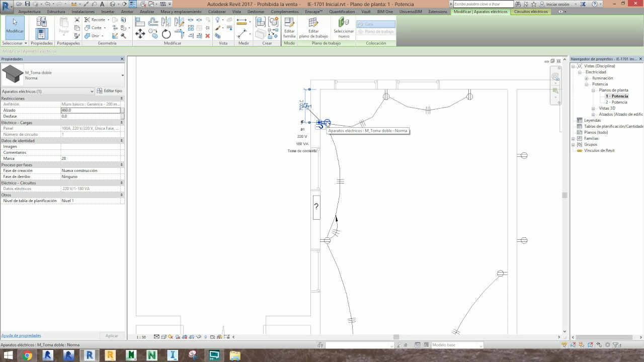The width and height of the screenshot is (644, 362).
Task: Click Editar plano de trabajo
Action: click(313, 27)
